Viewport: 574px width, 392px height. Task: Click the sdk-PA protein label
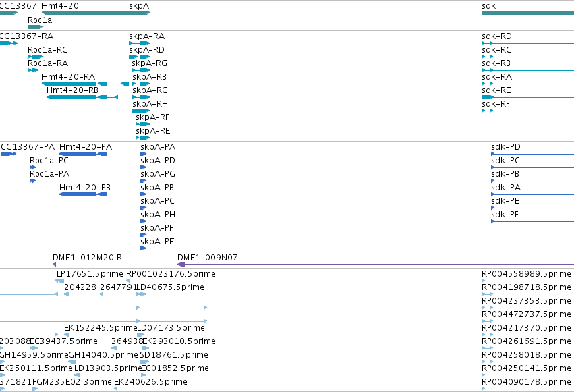click(506, 188)
